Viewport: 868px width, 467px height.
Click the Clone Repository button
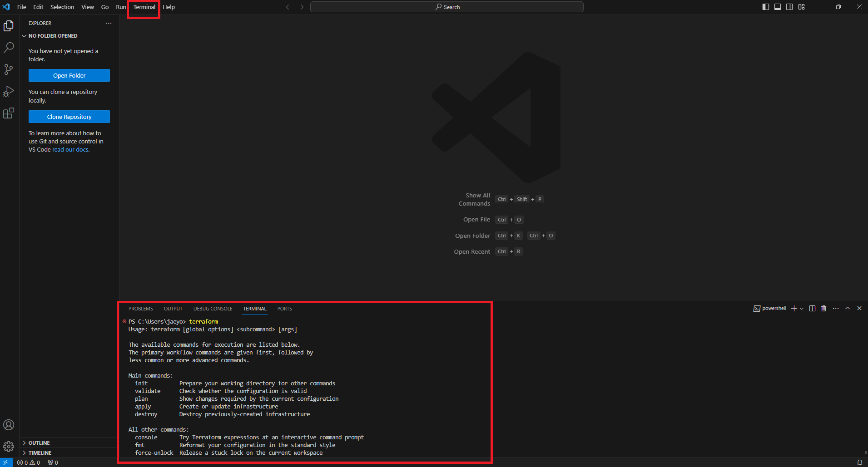click(x=69, y=117)
